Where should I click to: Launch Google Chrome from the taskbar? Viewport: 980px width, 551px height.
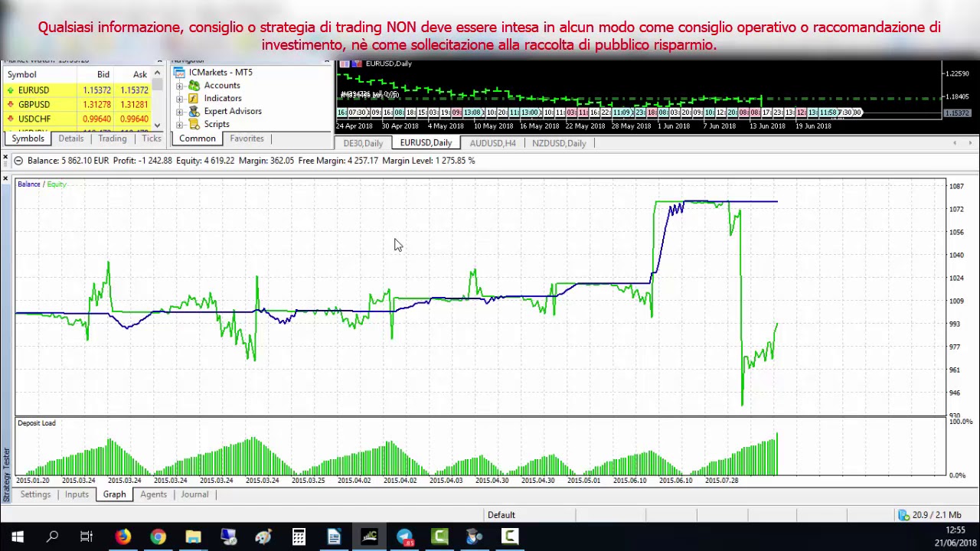(158, 537)
